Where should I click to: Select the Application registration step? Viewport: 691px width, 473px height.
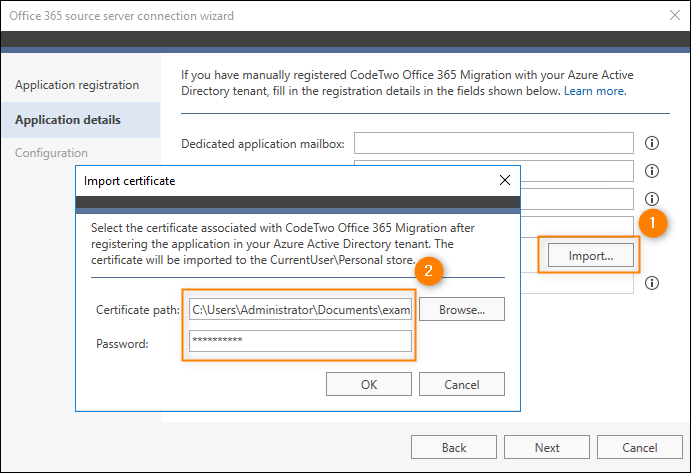point(77,85)
